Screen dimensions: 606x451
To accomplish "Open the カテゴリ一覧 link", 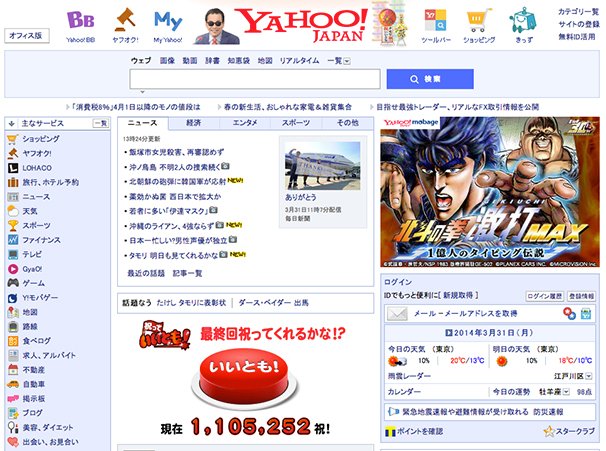I will [x=578, y=12].
